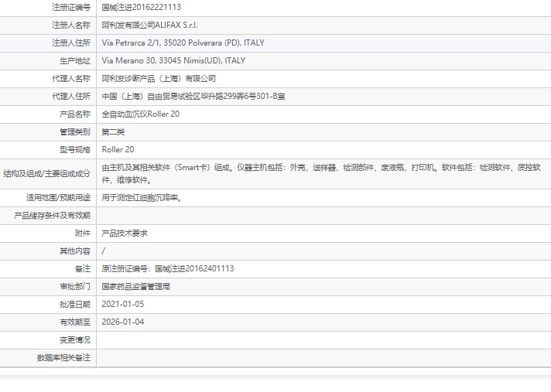551x392 pixels.
Task: Click the 变更情况 label
Action: 75,340
